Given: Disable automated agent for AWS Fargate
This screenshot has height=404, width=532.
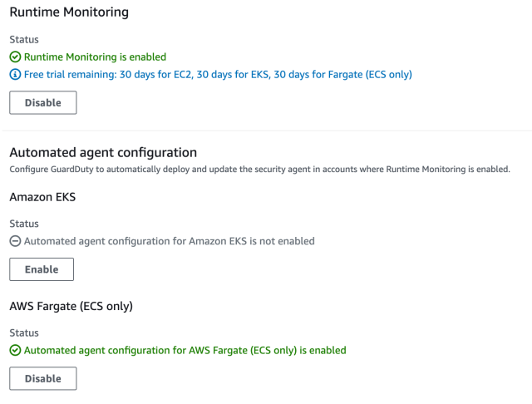Looking at the screenshot, I should tap(42, 378).
